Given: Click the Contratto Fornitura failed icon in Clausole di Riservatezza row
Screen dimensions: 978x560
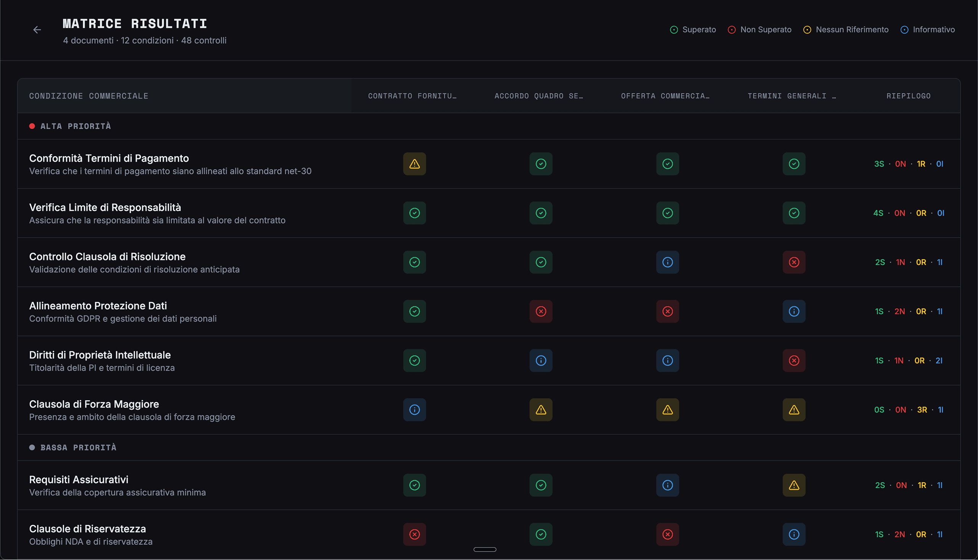Looking at the screenshot, I should click(x=414, y=534).
